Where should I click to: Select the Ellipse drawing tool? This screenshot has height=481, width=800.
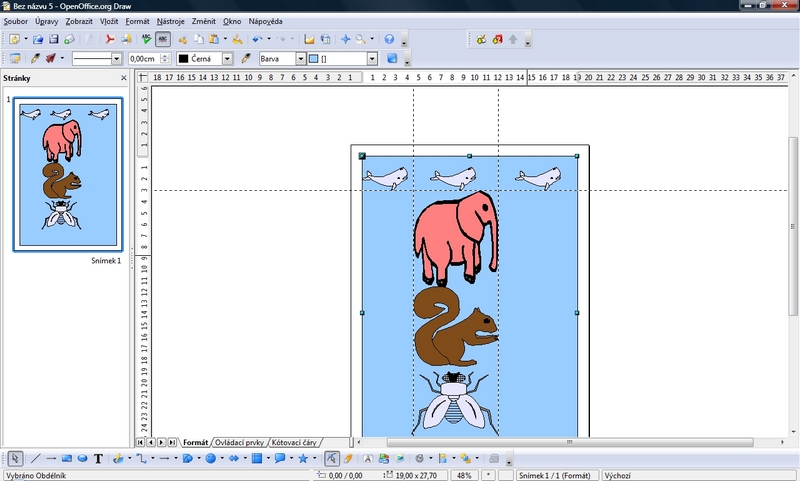pyautogui.click(x=83, y=459)
